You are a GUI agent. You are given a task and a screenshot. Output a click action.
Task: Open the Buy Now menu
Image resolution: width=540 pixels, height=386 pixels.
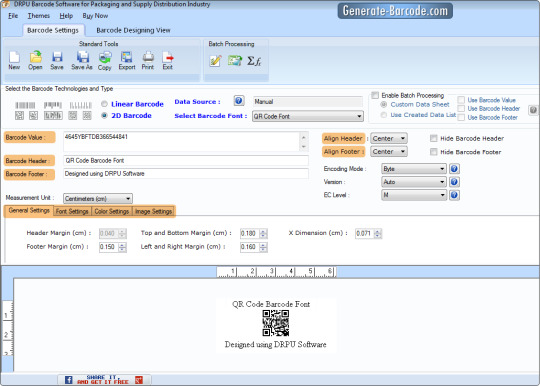pos(95,16)
